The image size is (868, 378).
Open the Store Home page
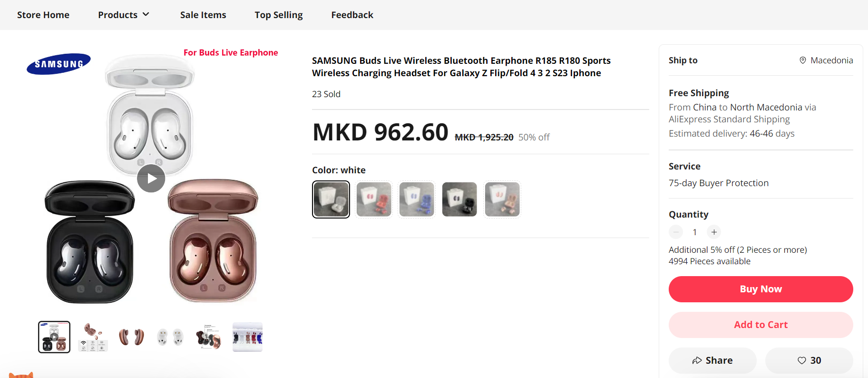(x=43, y=15)
